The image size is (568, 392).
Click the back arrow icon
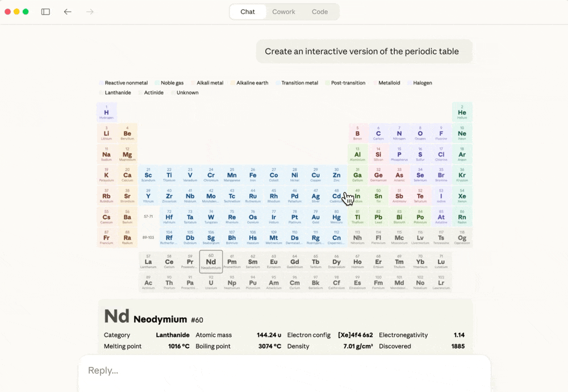coord(68,12)
